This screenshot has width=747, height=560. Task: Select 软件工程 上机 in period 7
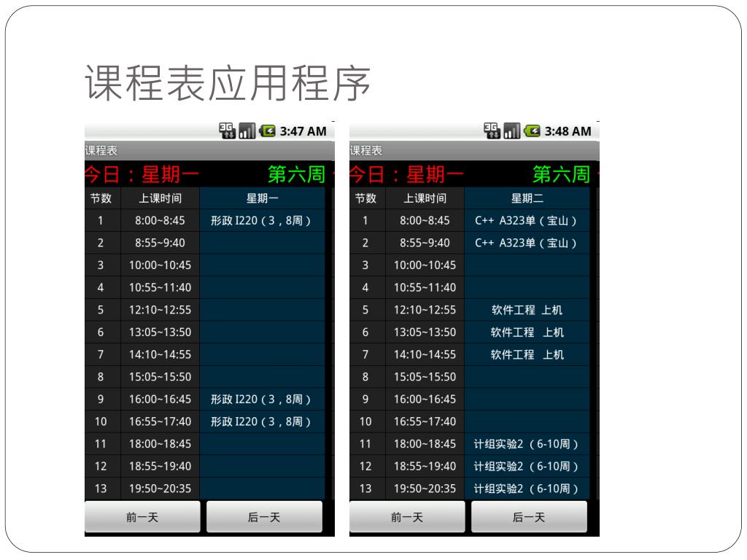527,355
